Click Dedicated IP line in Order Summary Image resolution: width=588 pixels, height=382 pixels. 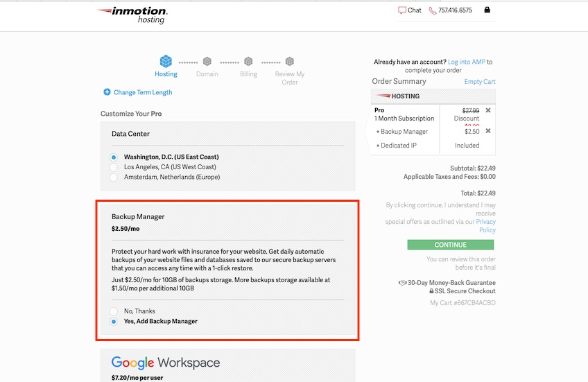point(399,145)
